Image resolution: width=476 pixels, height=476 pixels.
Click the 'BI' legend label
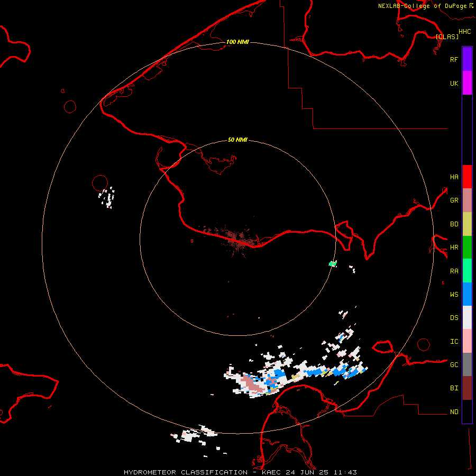coord(454,388)
